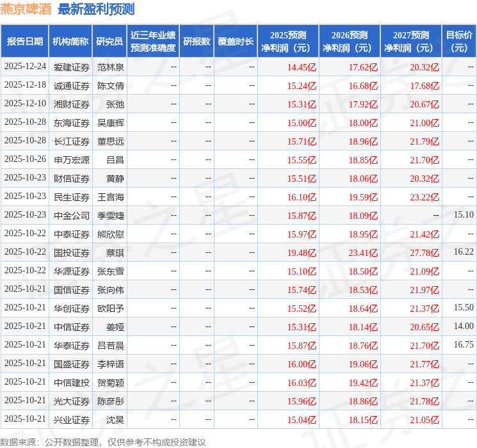The width and height of the screenshot is (477, 448).
Task: Select the 研报数 column header
Action: 196,42
